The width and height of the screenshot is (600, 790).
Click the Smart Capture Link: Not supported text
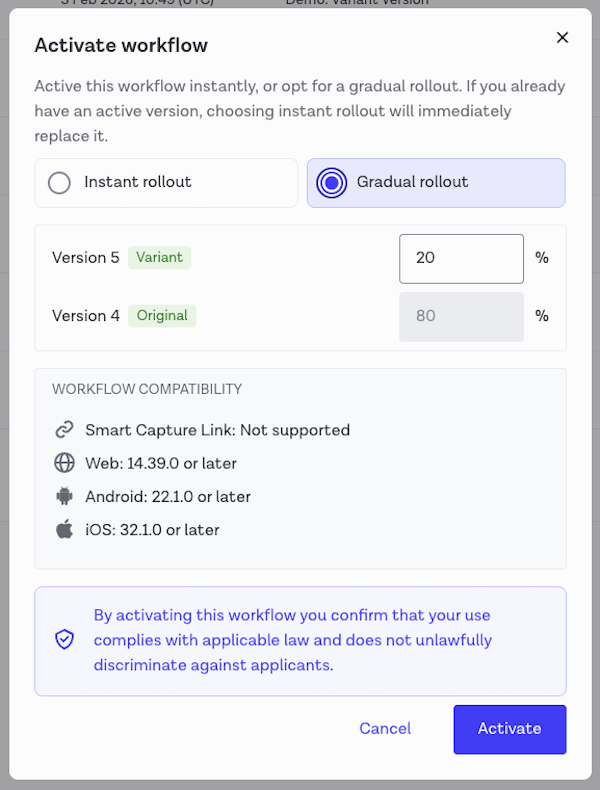pyautogui.click(x=217, y=430)
